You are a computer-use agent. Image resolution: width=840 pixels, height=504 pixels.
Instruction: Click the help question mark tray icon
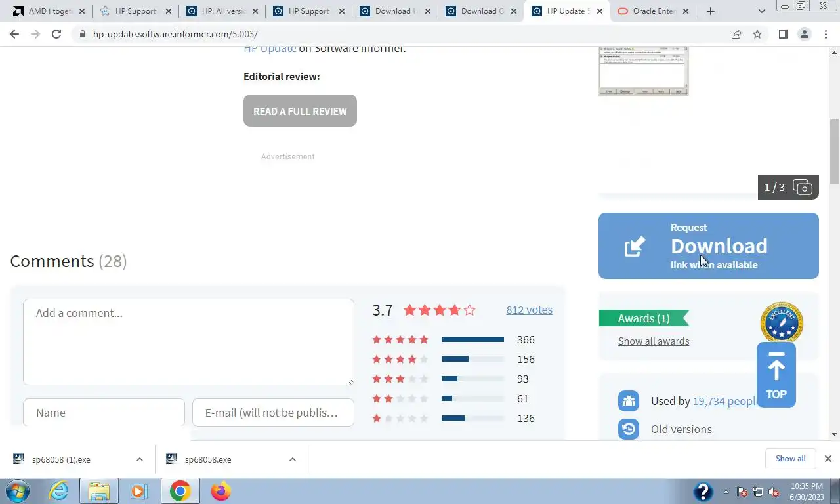[703, 491]
